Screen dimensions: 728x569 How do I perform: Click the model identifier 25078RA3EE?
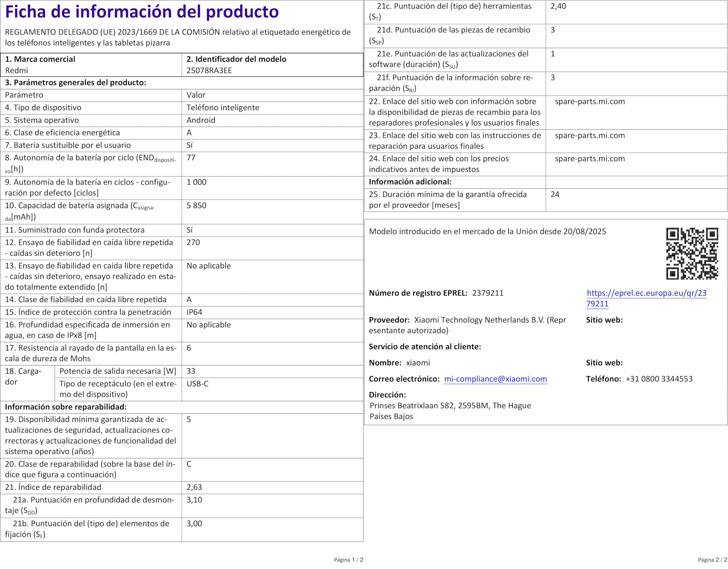click(209, 70)
